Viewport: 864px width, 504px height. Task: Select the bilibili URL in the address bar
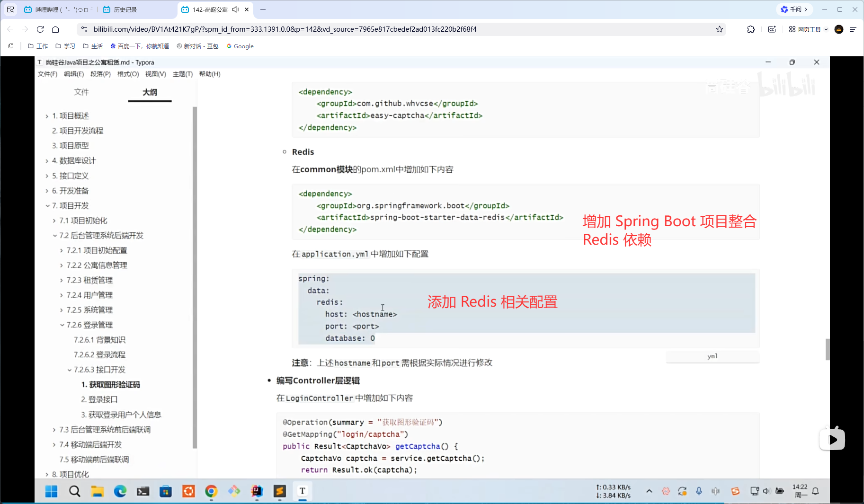[x=285, y=29]
